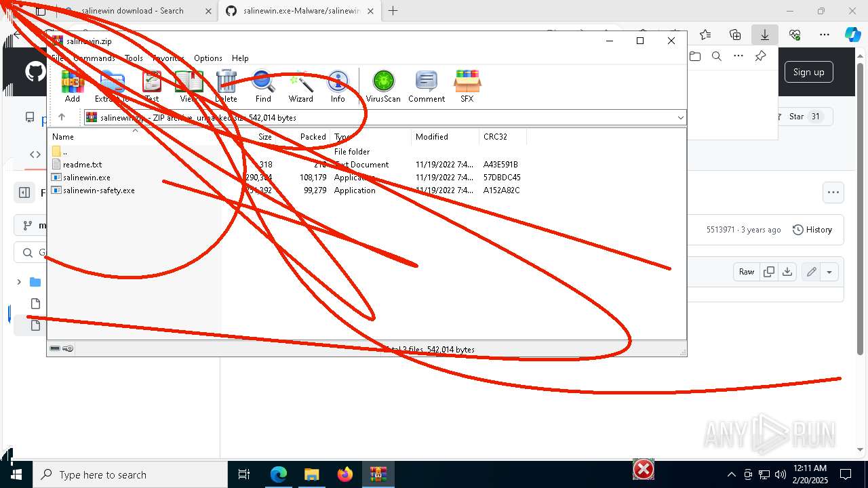Run VirusScan on the archive

click(383, 86)
